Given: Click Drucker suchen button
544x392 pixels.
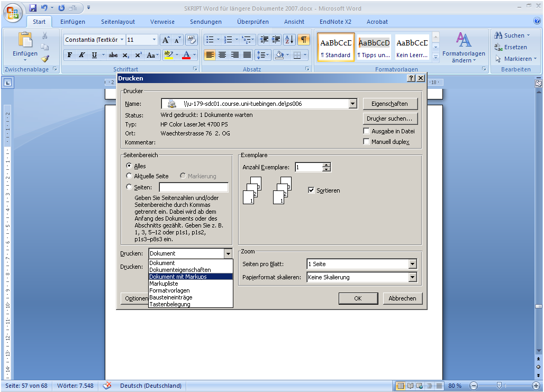Looking at the screenshot, I should click(390, 118).
